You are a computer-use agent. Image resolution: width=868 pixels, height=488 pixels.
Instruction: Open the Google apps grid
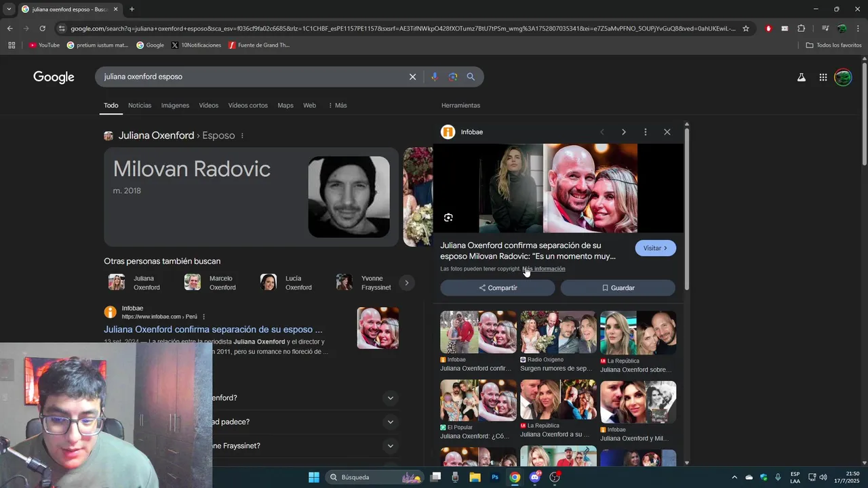point(823,77)
